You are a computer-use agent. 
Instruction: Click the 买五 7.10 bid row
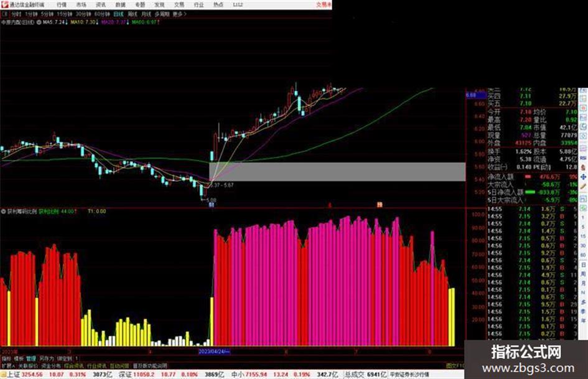(x=533, y=103)
